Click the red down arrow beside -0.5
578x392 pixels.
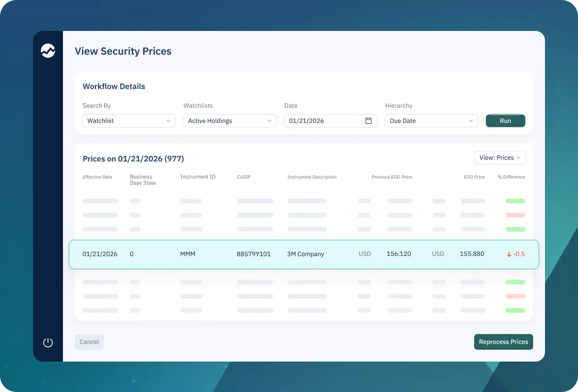509,254
